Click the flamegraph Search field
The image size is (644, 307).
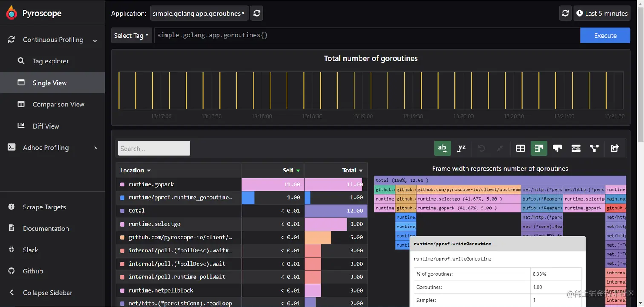pos(154,148)
